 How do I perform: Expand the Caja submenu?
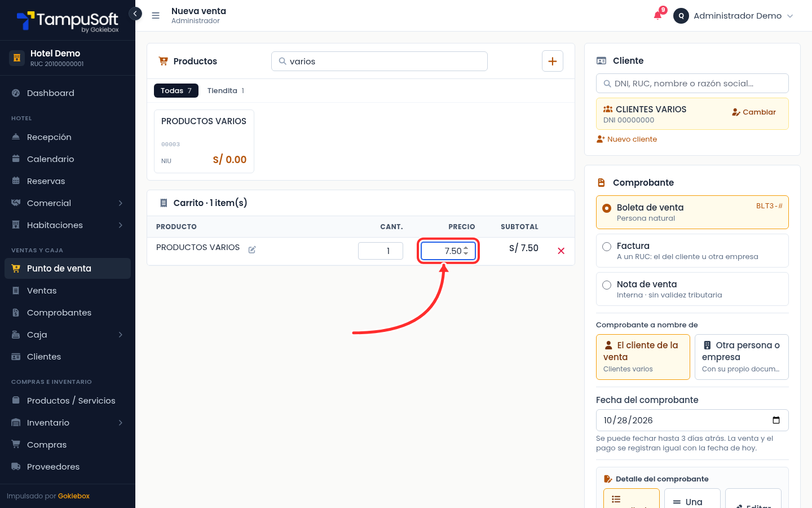[x=68, y=335]
